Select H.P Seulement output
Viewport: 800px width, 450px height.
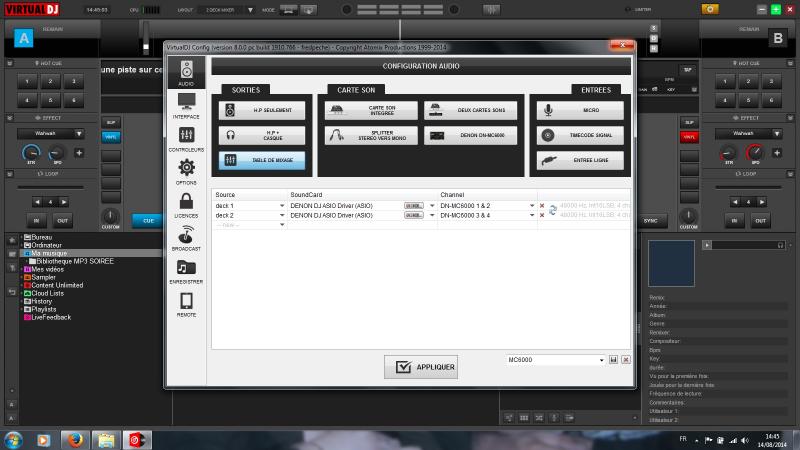pos(262,110)
